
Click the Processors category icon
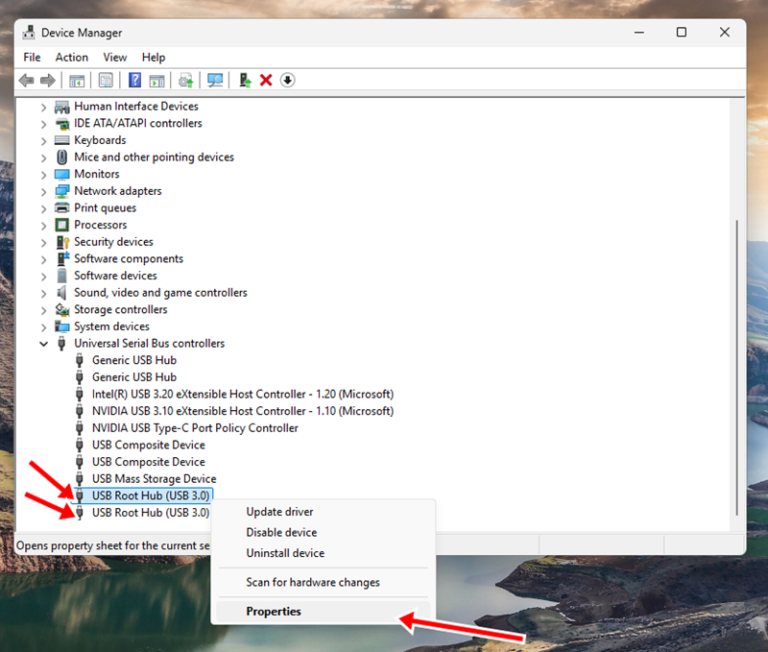(x=62, y=225)
